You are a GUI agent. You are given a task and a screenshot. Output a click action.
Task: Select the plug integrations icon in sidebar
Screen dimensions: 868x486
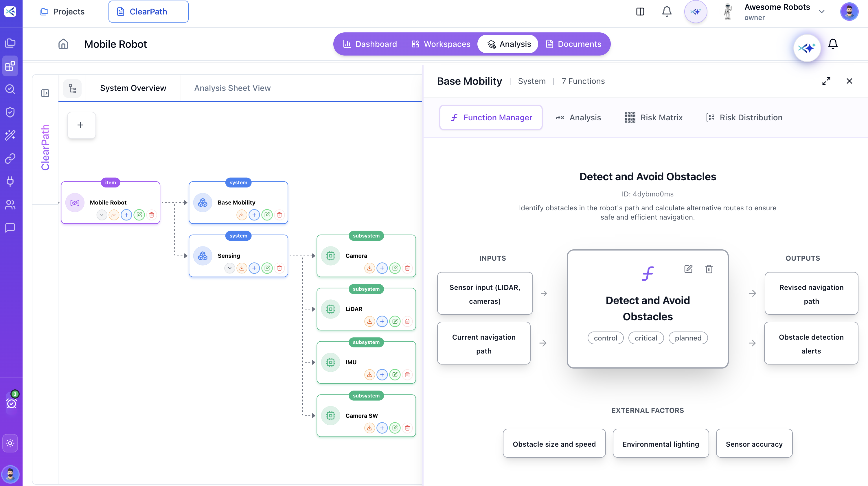pos(10,182)
